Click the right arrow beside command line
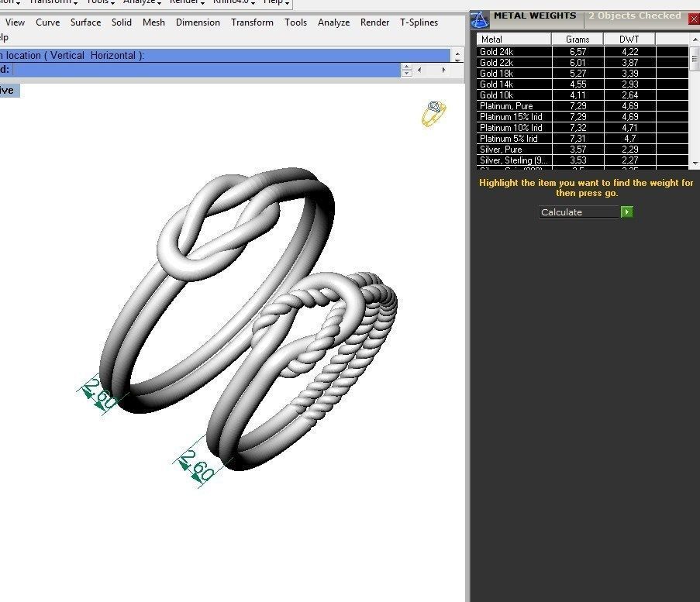This screenshot has height=602, width=700. (x=443, y=70)
